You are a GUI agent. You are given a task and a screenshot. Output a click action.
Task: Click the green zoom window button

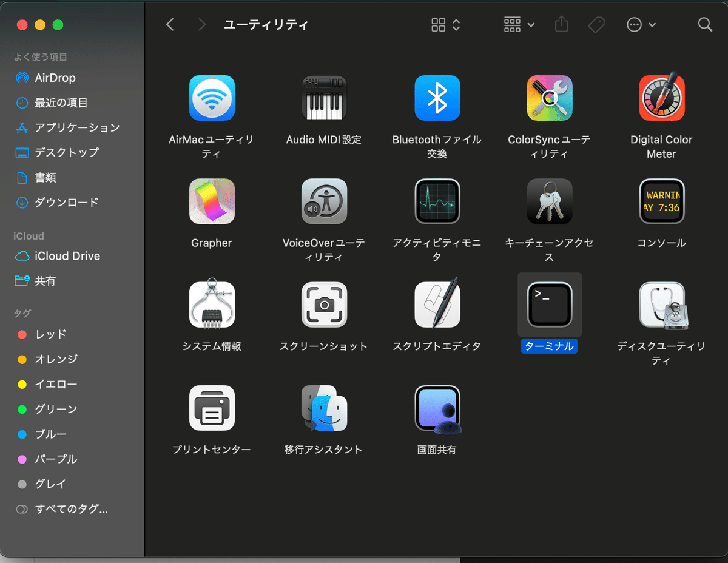click(58, 25)
